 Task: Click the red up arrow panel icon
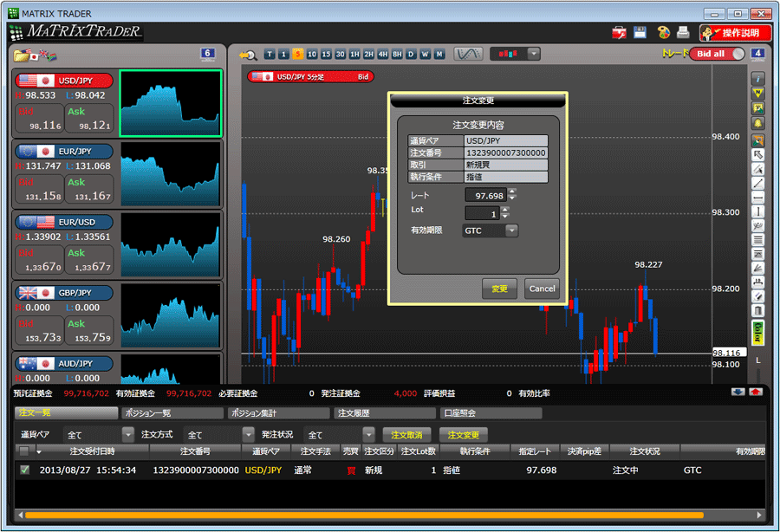click(756, 393)
